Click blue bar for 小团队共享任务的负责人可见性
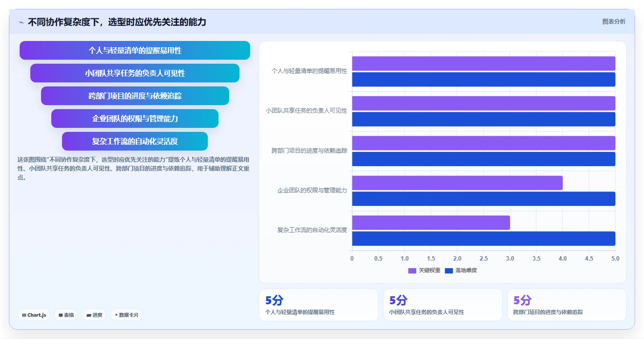Image resolution: width=644 pixels, height=339 pixels. click(x=483, y=119)
